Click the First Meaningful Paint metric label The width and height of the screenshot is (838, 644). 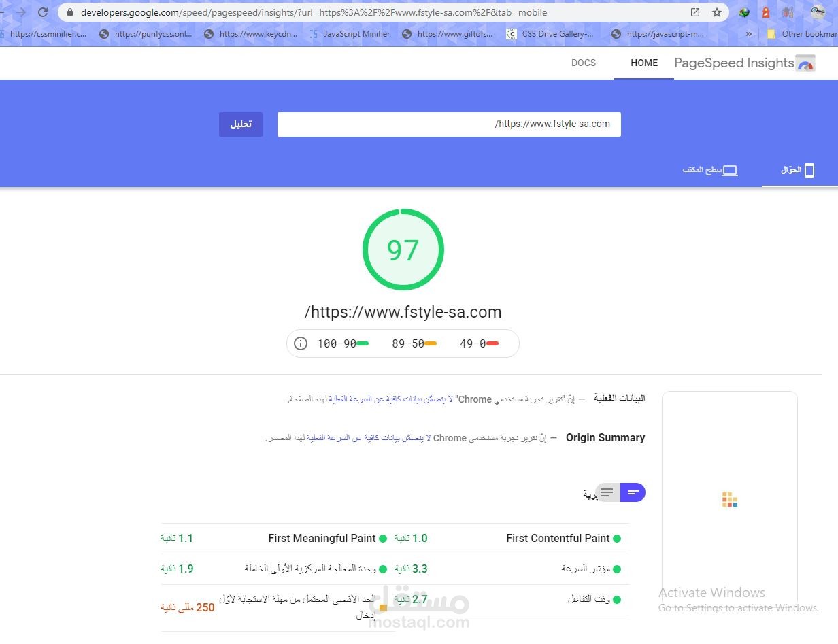coord(322,539)
